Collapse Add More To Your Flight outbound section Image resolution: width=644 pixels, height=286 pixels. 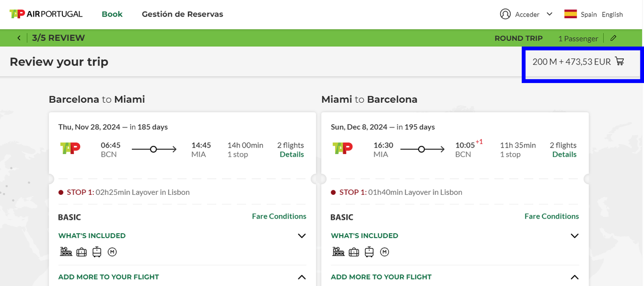301,277
